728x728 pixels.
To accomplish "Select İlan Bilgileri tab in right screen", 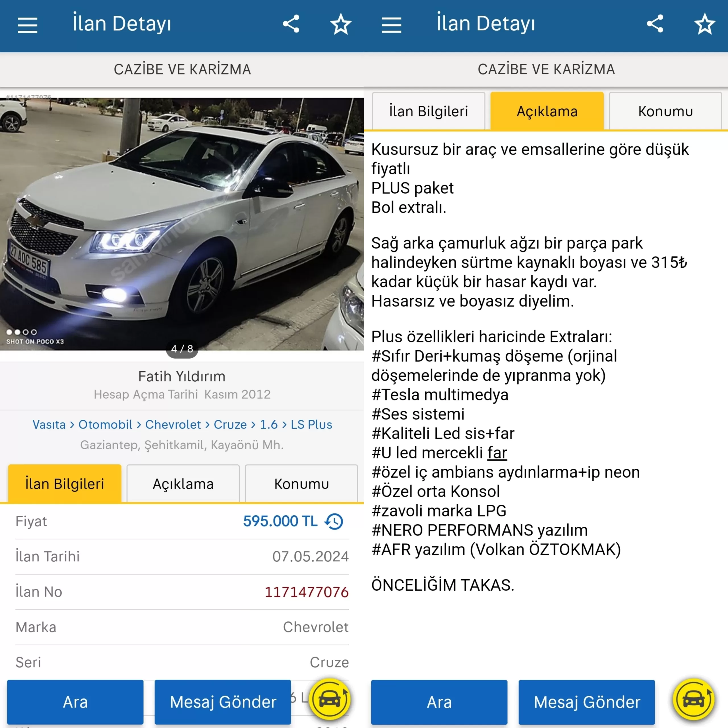I will (x=429, y=111).
